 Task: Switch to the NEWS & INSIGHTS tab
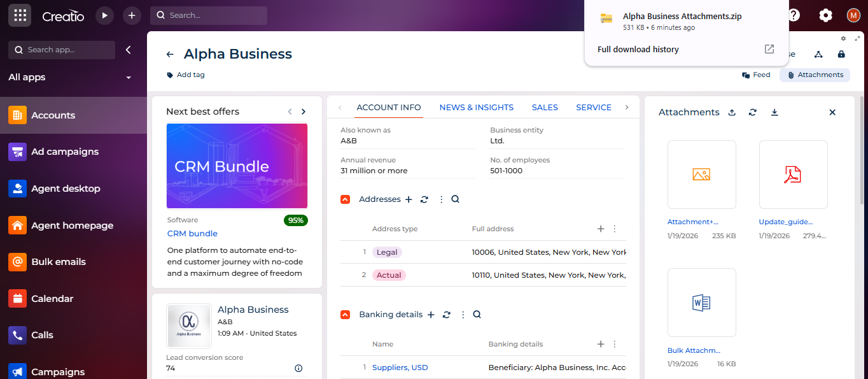(x=476, y=108)
